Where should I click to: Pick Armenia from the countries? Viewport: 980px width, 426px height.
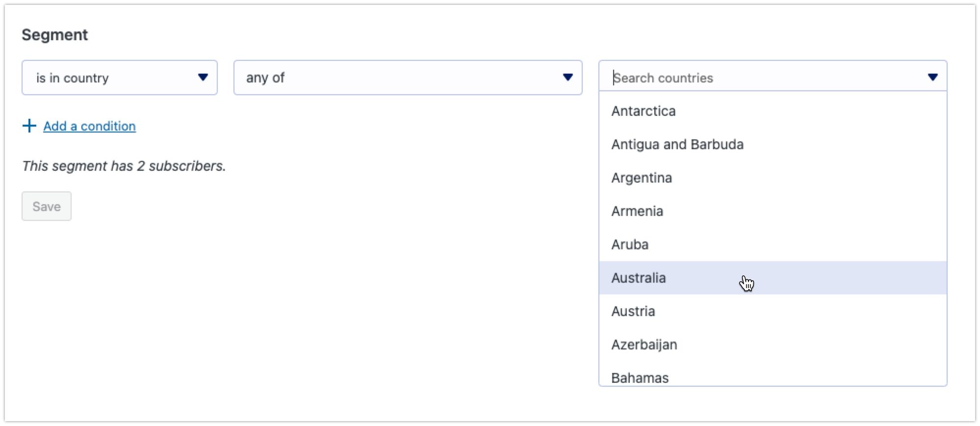(773, 212)
